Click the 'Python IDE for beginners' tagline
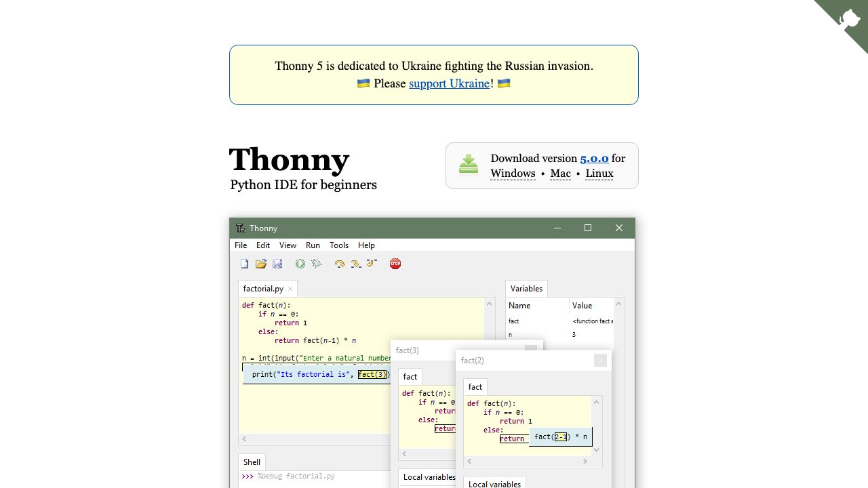This screenshot has height=488, width=868. [303, 185]
